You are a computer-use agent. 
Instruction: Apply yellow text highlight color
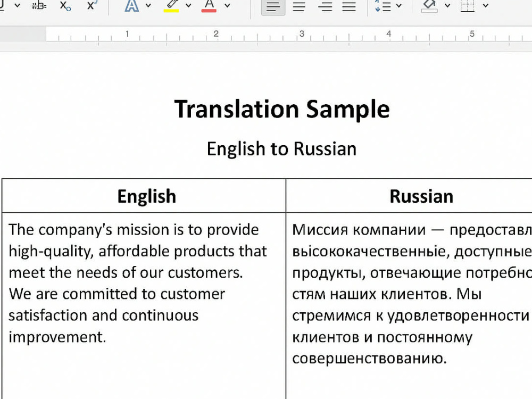171,6
